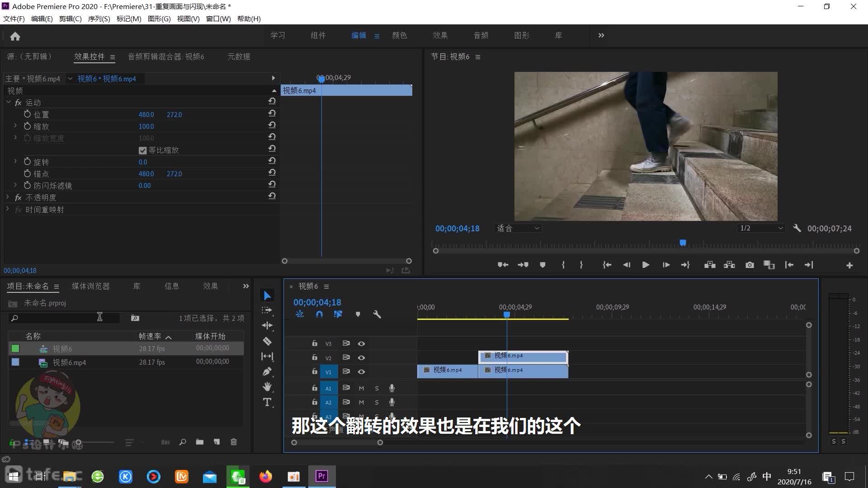Create new bin folder icon
This screenshot has width=868, height=488.
click(x=199, y=442)
